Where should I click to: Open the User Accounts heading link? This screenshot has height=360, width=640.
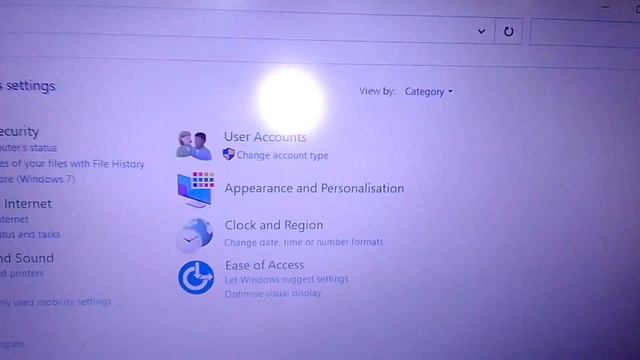(265, 137)
